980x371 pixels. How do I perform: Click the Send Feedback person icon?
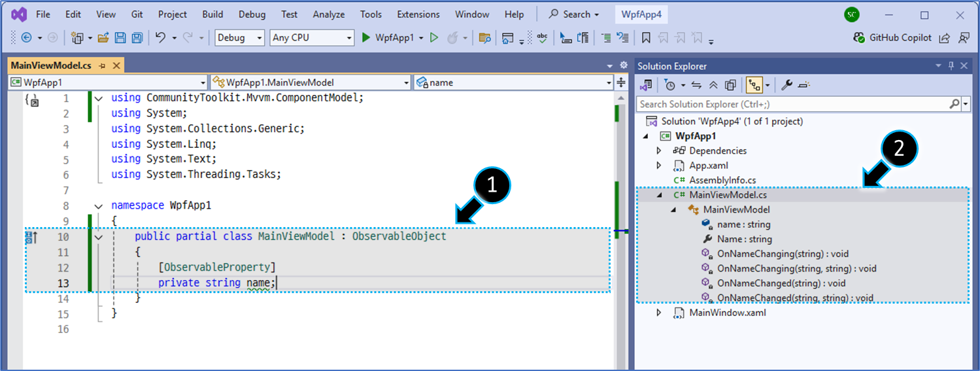tap(964, 38)
